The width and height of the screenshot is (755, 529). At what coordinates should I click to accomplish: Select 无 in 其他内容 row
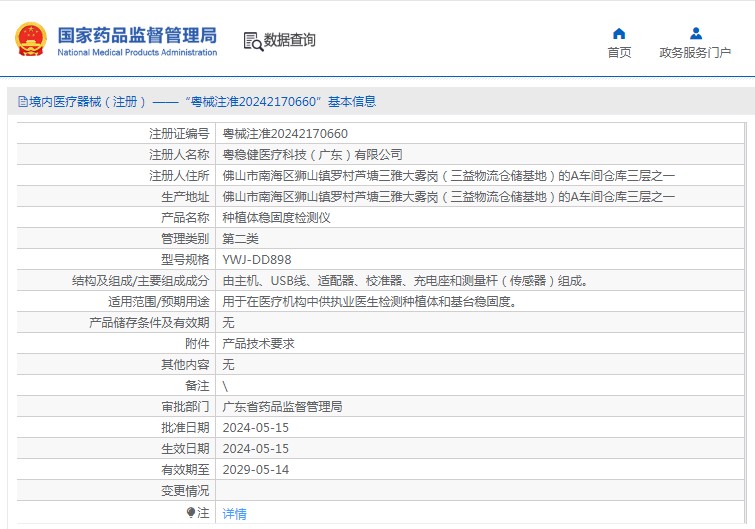(228, 365)
